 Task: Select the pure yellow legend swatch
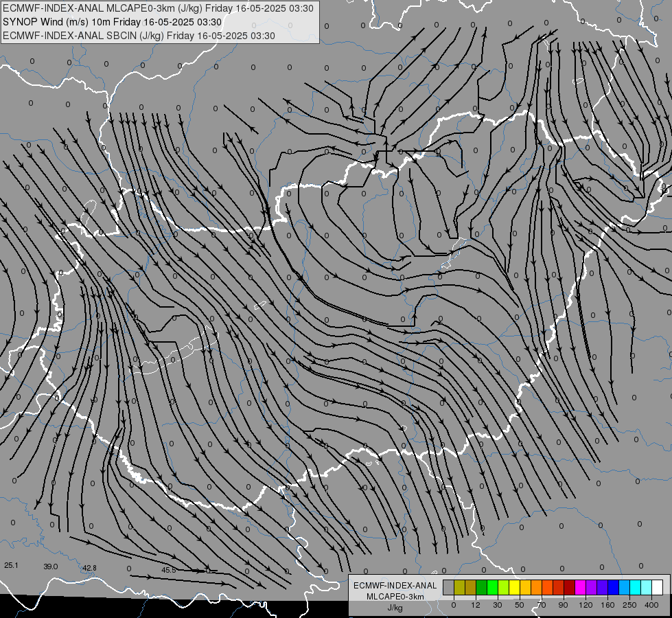[x=515, y=587]
